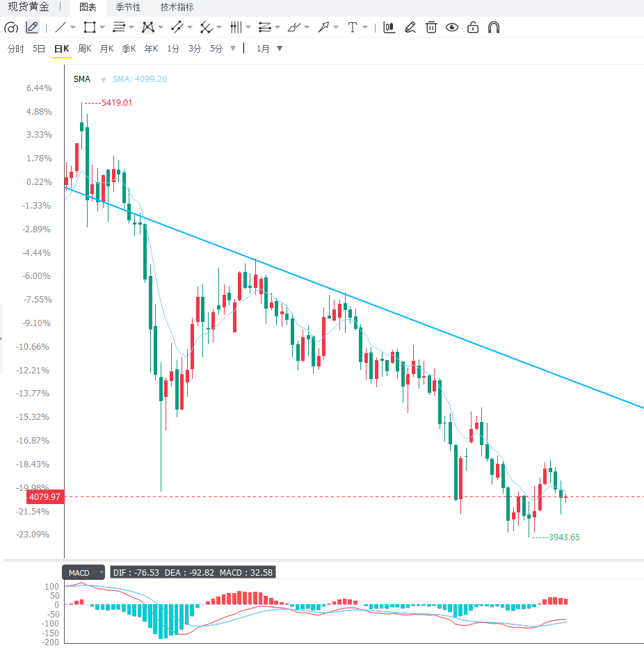Click the trash icon to delete drawings
This screenshot has width=644, height=648.
click(x=431, y=27)
